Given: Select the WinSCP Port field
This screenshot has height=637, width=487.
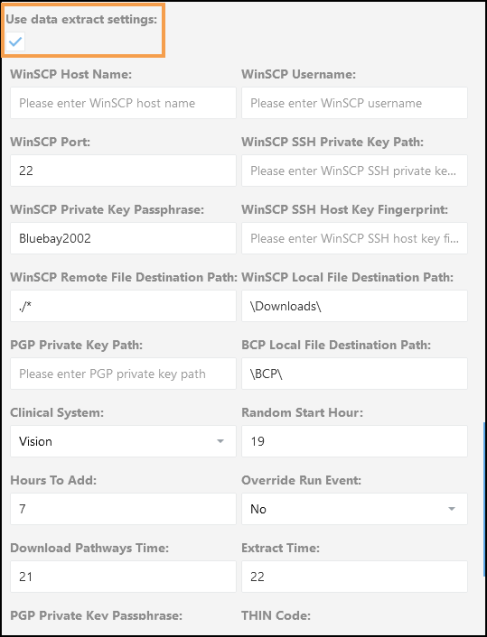Looking at the screenshot, I should tap(123, 171).
